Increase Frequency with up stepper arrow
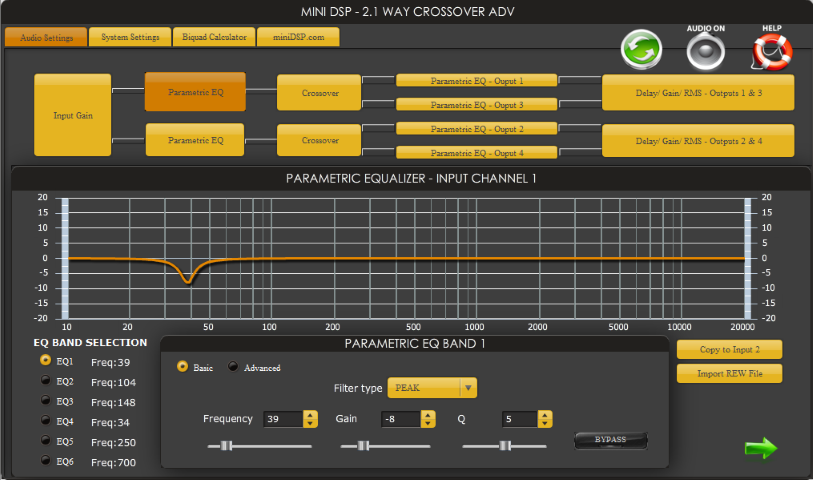The image size is (813, 480). [x=310, y=415]
